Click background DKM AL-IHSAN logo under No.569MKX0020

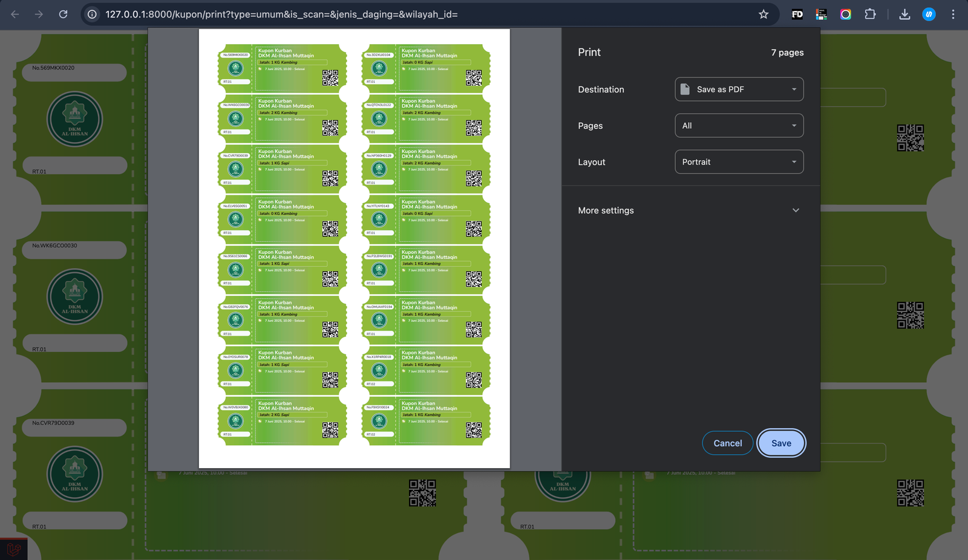point(75,119)
